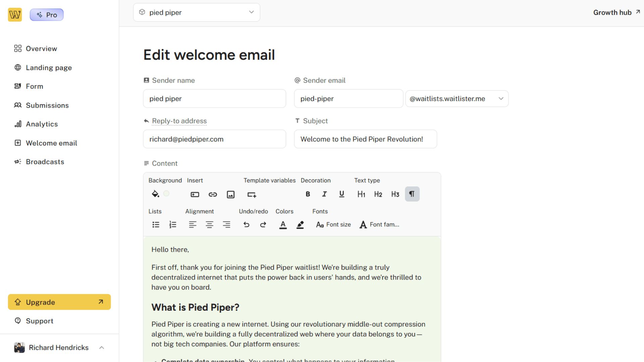The height and width of the screenshot is (362, 644).
Task: Click the pale green background color swatch
Action: coord(166,193)
